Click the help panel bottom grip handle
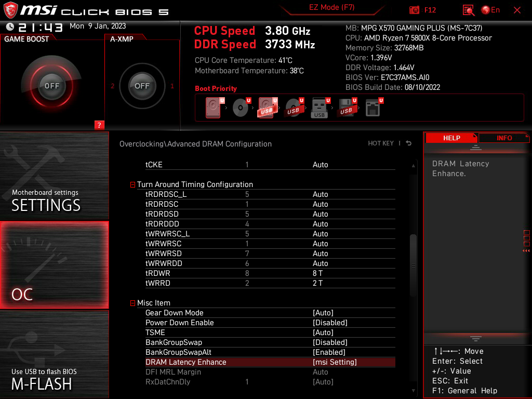532x399 pixels. tap(476, 339)
